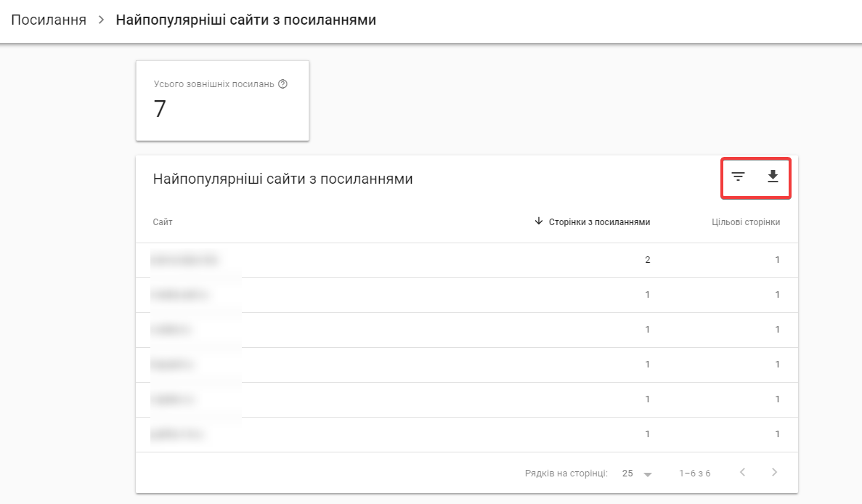Open the last blurred site row
The image size is (862, 504).
pos(467,434)
